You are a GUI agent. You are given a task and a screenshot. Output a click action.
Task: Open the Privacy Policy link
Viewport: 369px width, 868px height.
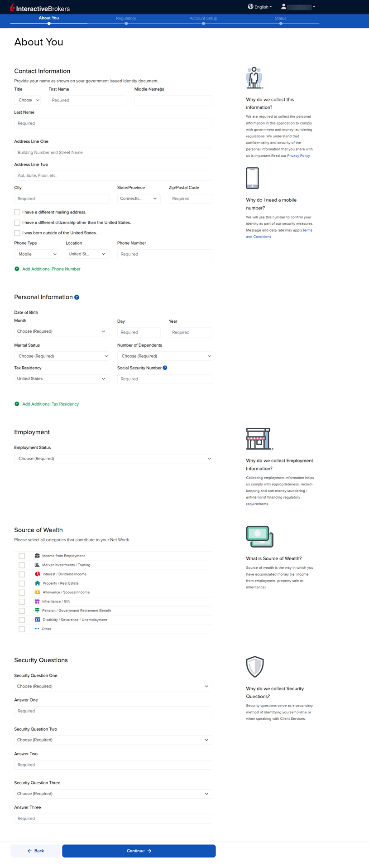298,156
